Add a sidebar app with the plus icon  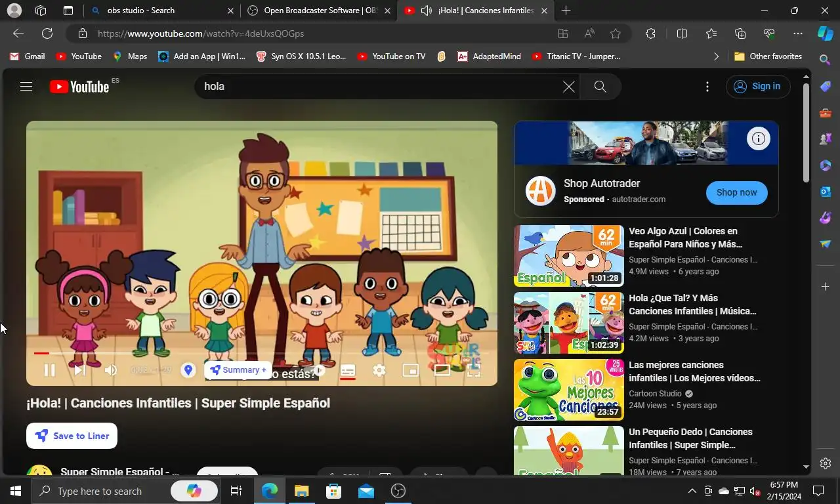point(826,287)
